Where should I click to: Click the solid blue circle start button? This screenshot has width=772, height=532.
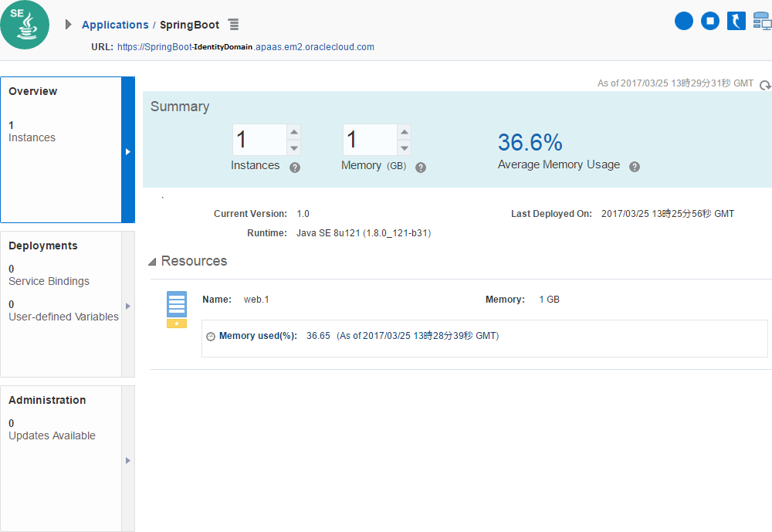(x=683, y=21)
